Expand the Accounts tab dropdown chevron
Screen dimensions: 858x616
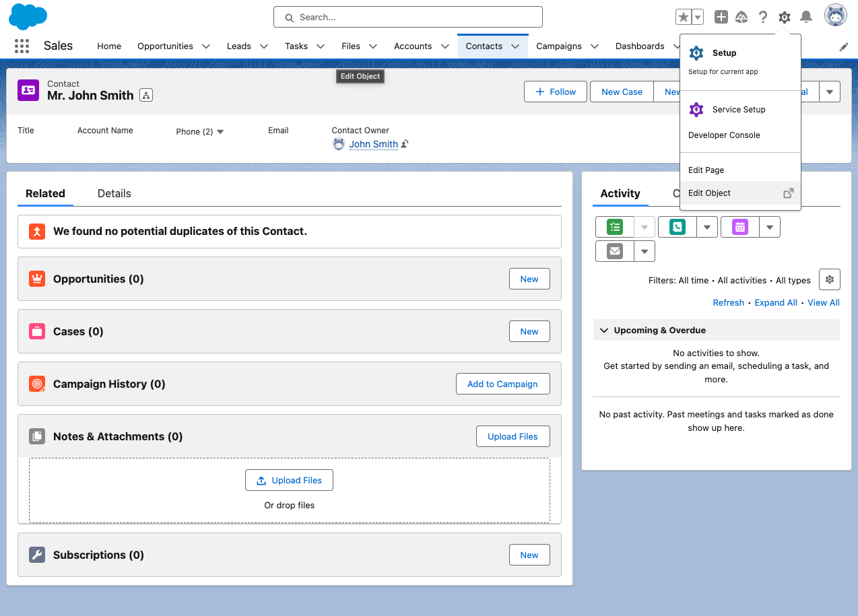click(x=444, y=46)
